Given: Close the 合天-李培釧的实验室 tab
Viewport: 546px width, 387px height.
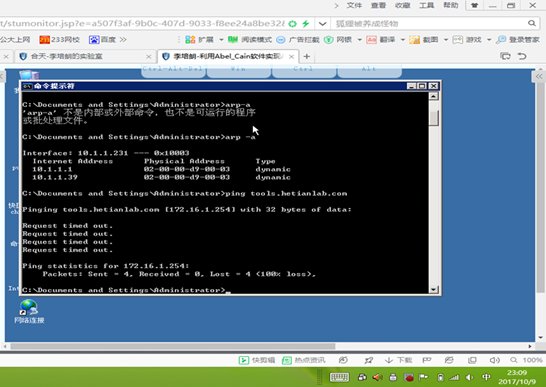Looking at the screenshot, I should (x=149, y=56).
